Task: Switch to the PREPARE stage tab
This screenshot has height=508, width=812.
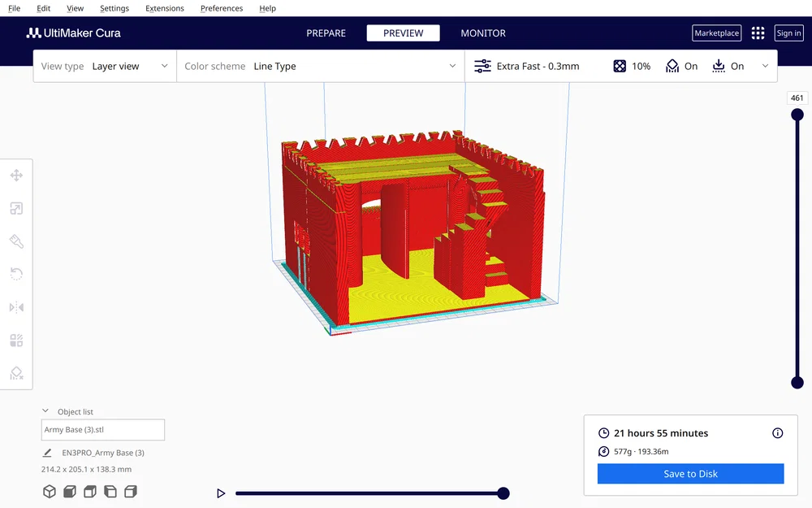Action: 326,33
